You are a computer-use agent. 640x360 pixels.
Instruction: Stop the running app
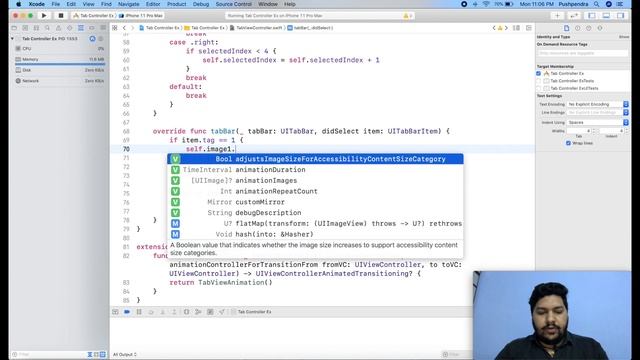[61, 16]
